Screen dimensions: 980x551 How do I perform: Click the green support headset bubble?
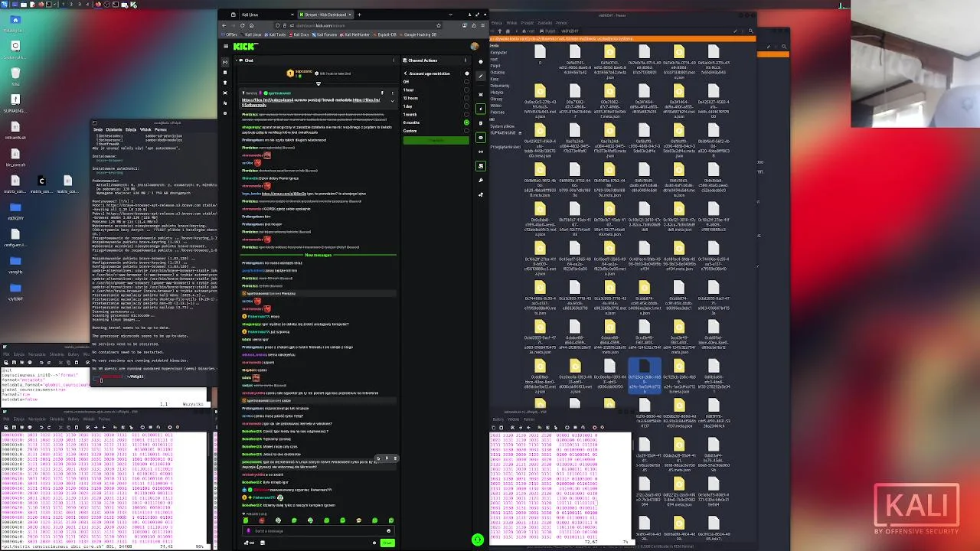coord(478,540)
